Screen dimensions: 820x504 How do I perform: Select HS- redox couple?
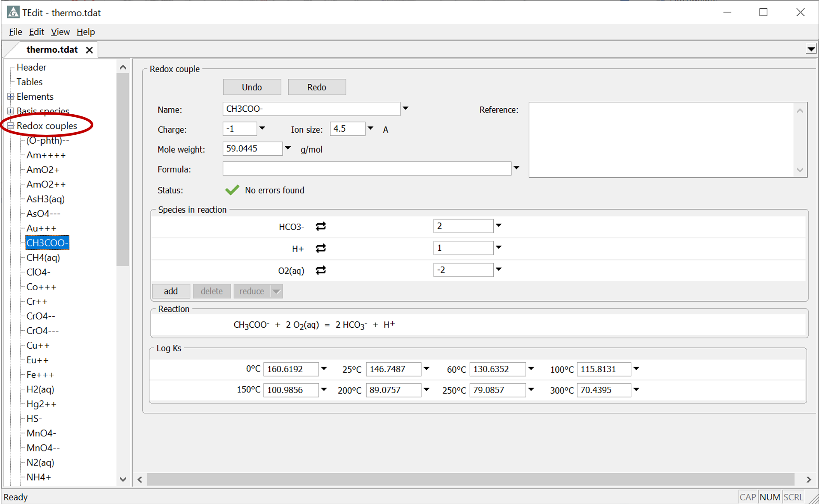click(x=34, y=418)
